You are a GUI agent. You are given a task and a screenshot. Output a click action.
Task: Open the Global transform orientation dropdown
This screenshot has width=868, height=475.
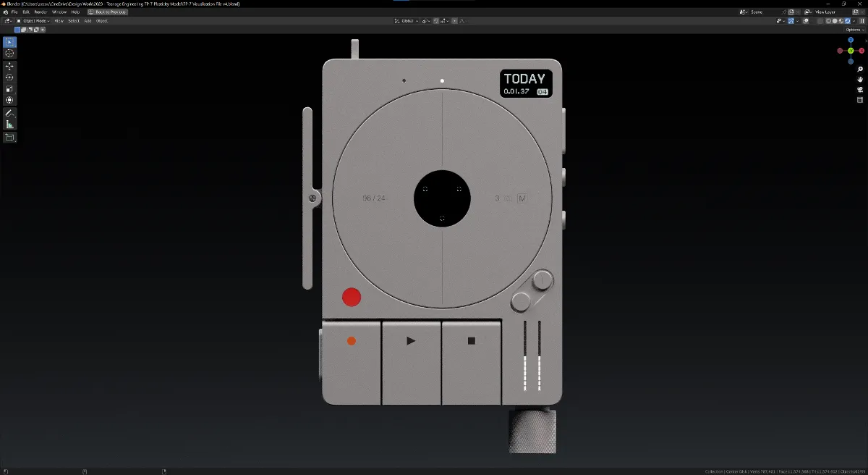click(x=407, y=21)
